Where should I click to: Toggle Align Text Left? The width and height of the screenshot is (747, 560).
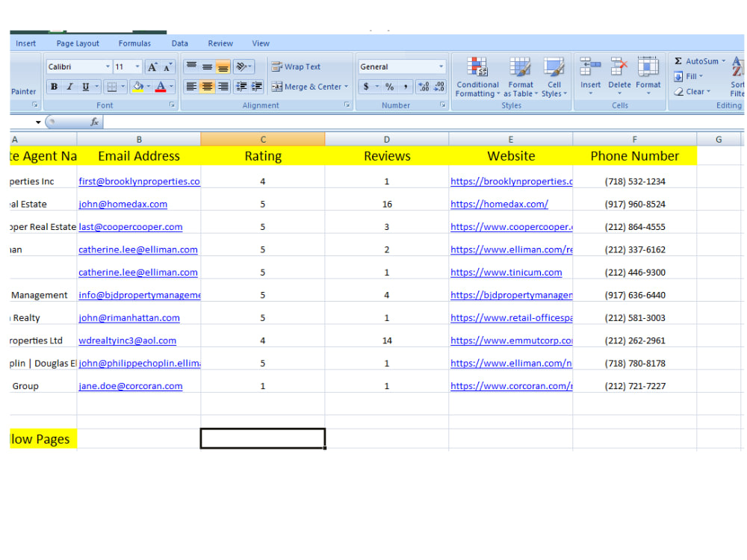191,87
